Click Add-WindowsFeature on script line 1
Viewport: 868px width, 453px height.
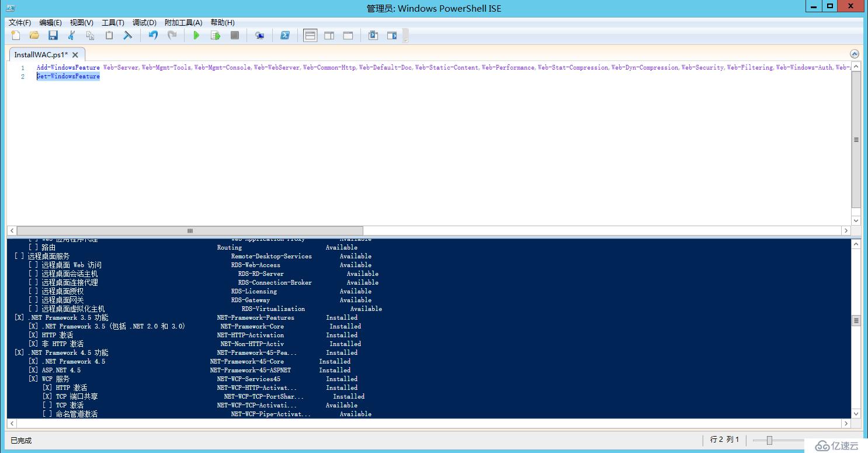[x=68, y=68]
